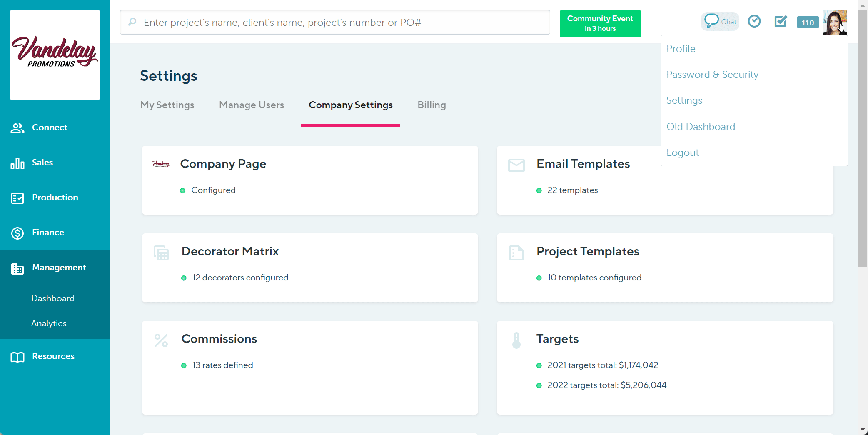
Task: Click the clock icon in the top bar
Action: pyautogui.click(x=754, y=21)
